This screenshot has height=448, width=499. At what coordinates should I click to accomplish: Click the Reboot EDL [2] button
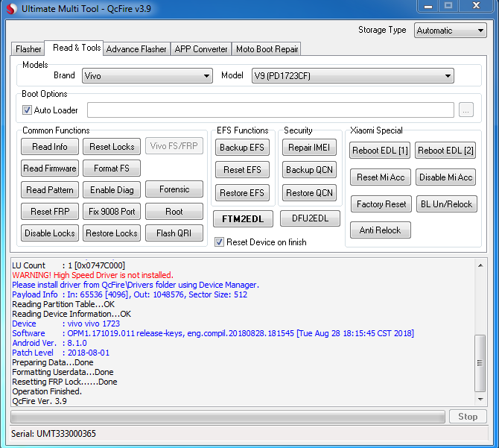tap(445, 151)
